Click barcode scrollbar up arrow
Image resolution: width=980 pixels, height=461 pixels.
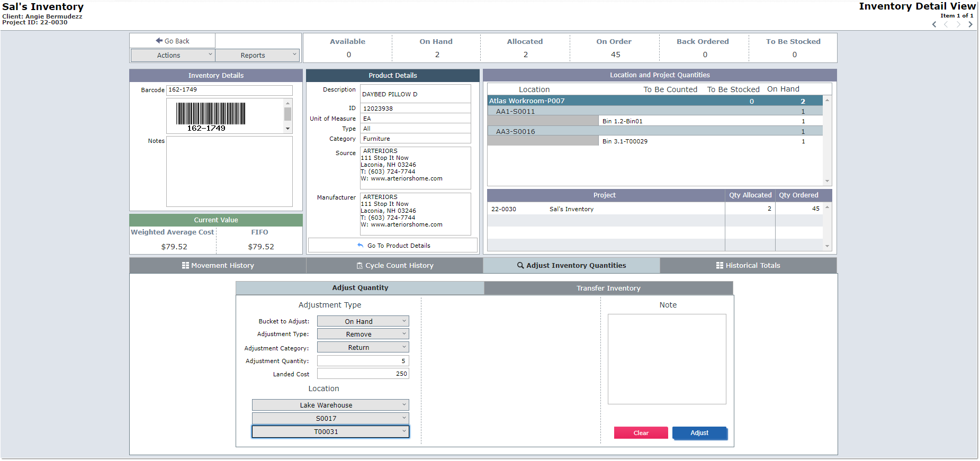(287, 103)
